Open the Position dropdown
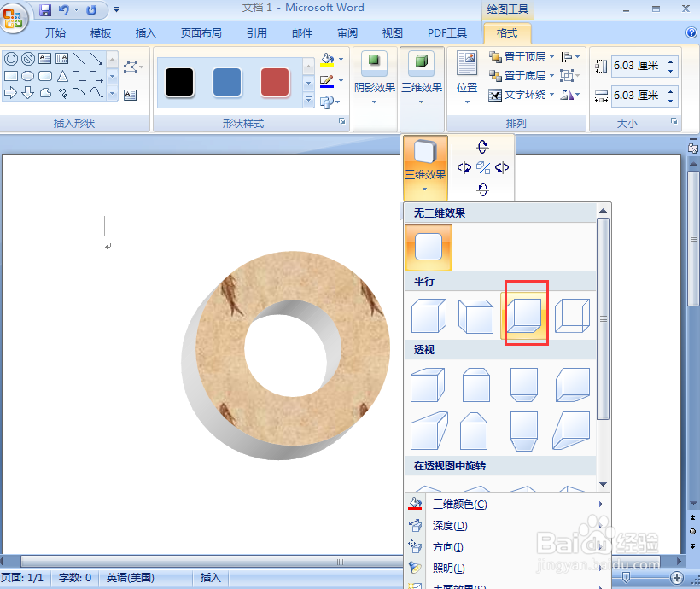 (467, 79)
